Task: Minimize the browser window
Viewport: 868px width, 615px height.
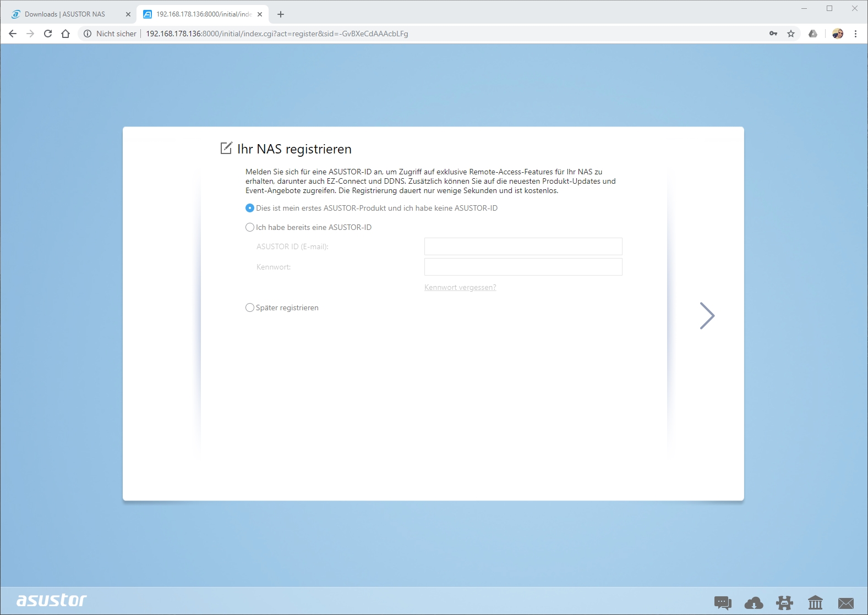Action: tap(804, 8)
